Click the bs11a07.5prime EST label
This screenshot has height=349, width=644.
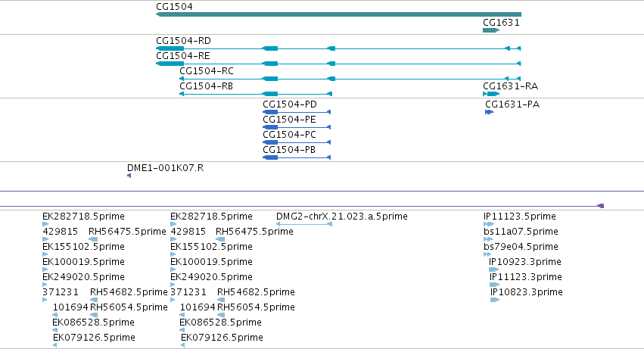pos(521,232)
